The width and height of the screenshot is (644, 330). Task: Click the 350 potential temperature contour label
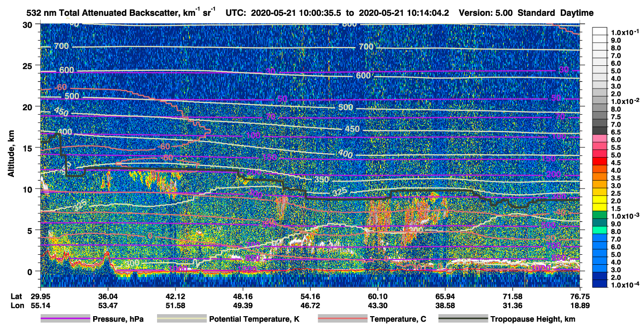322,180
